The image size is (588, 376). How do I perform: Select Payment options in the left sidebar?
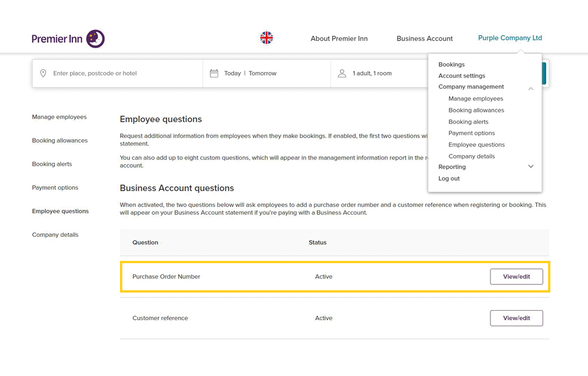click(55, 187)
